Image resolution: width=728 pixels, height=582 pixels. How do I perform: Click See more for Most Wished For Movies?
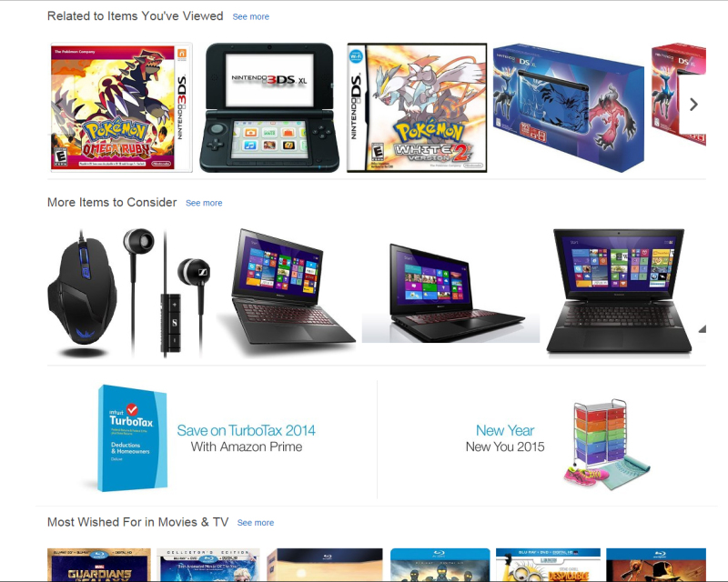coord(256,523)
